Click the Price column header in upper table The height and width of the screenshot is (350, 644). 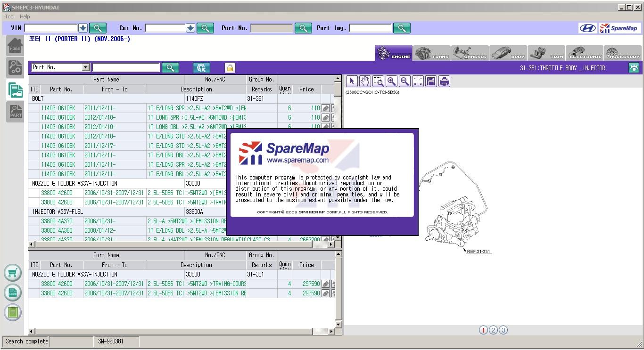click(306, 89)
